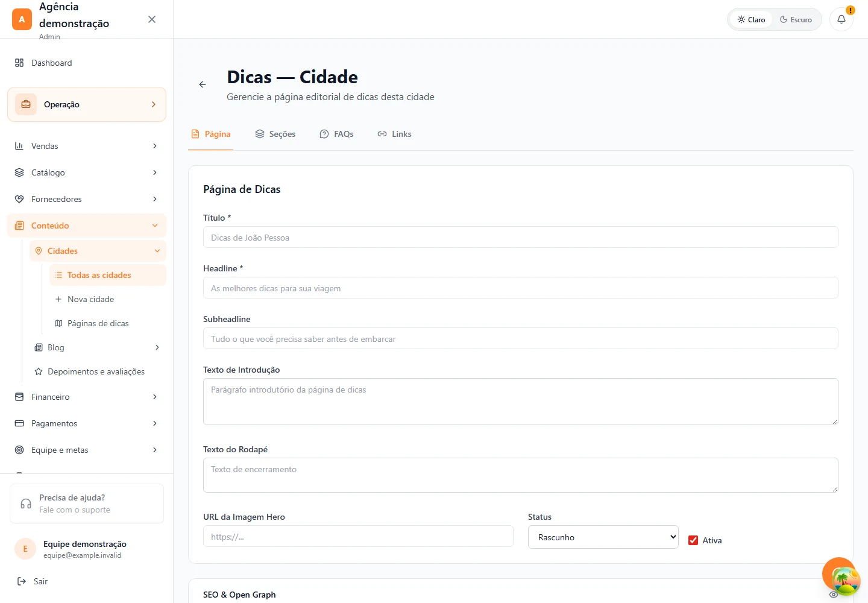Viewport: 868px width, 603px height.
Task: Expand the Operação menu chevron
Action: (x=154, y=104)
